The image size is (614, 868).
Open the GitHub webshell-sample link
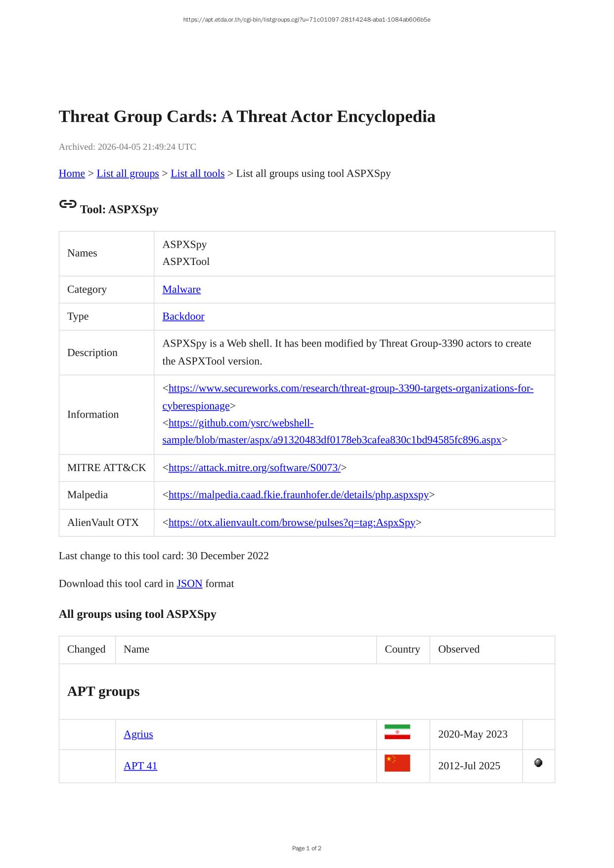331,440
